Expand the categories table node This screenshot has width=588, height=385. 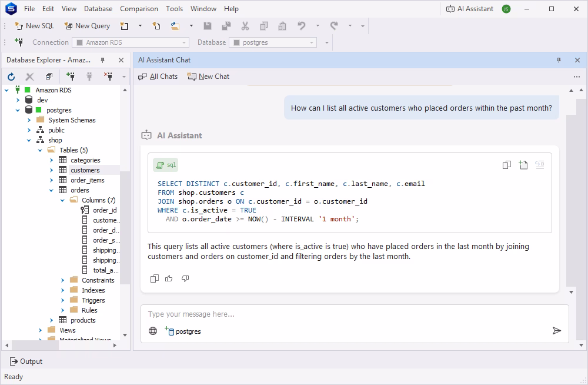pyautogui.click(x=51, y=160)
